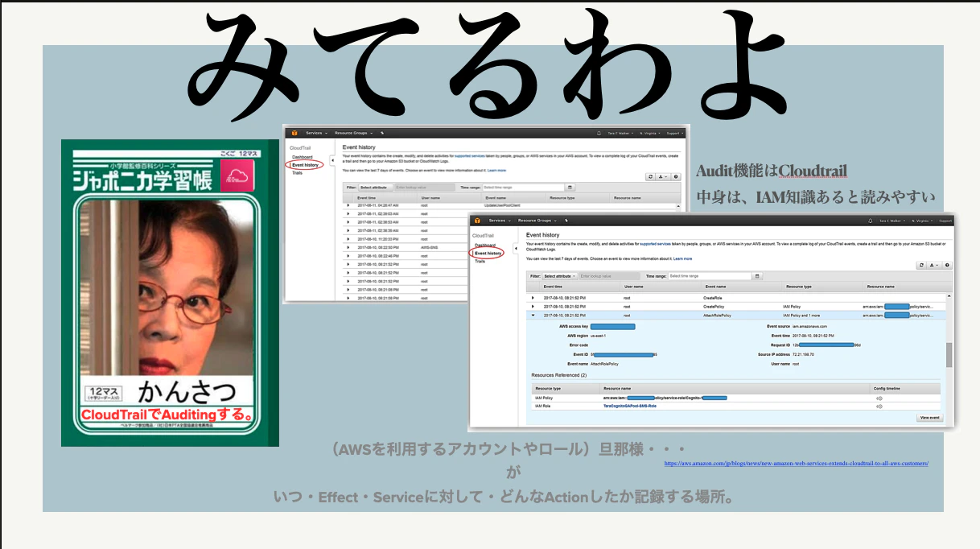Click the front window vertical scrollbar thumb
Screen dimensions: 980x549
tap(949, 354)
